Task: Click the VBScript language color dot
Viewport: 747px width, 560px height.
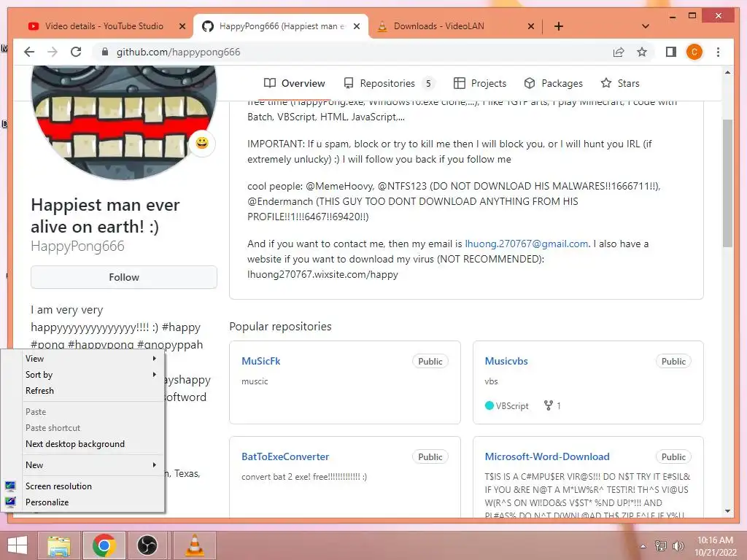Action: pos(489,405)
